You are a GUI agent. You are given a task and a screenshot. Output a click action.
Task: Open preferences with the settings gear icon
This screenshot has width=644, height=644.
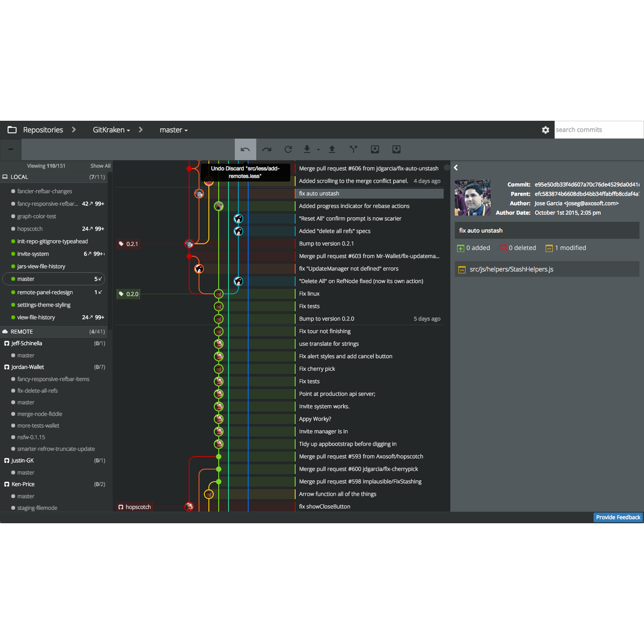[x=545, y=130]
